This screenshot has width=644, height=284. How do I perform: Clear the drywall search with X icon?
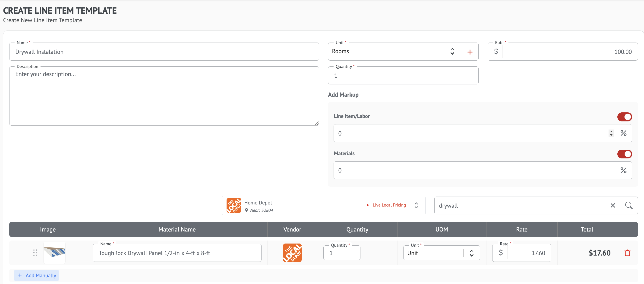tap(612, 206)
